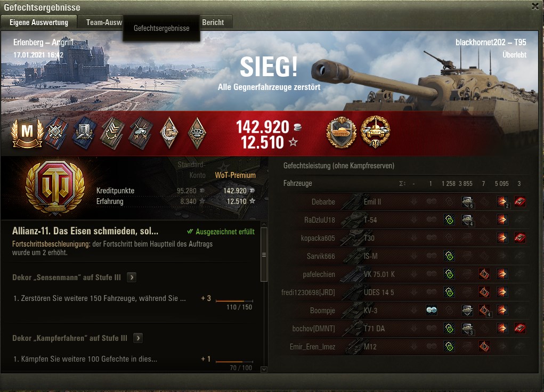This screenshot has width=544, height=392.
Task: Click the green spotted icon in RaDzluU18's row
Action: coord(449,219)
